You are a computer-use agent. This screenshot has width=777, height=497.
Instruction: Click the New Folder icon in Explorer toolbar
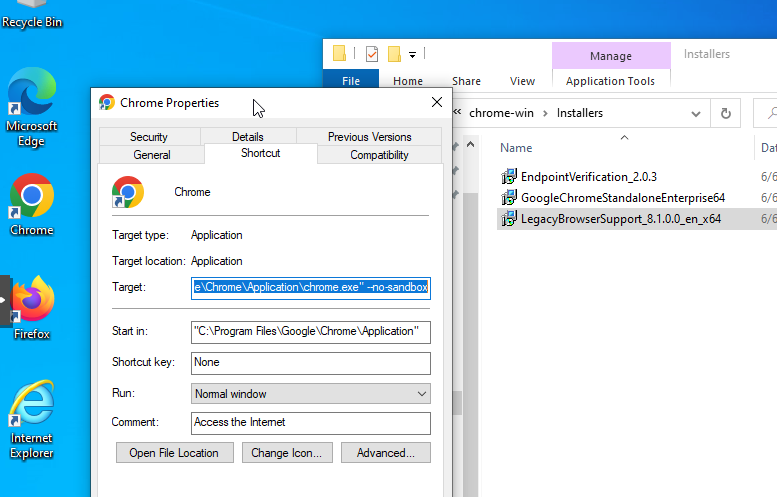pyautogui.click(x=394, y=54)
